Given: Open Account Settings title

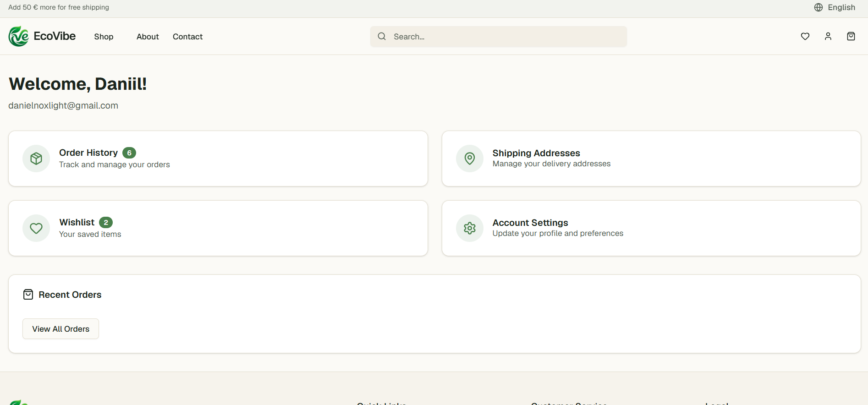Looking at the screenshot, I should (530, 223).
